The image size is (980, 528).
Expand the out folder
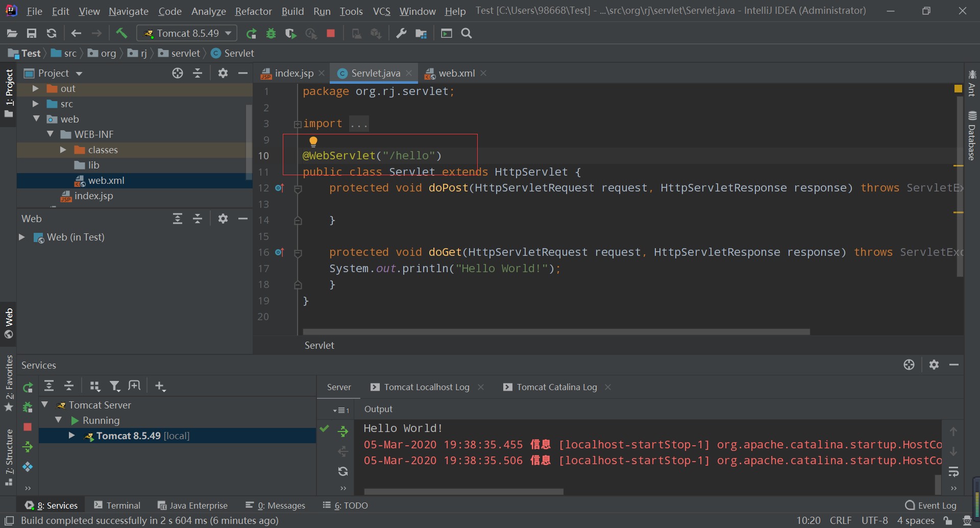[x=35, y=89]
